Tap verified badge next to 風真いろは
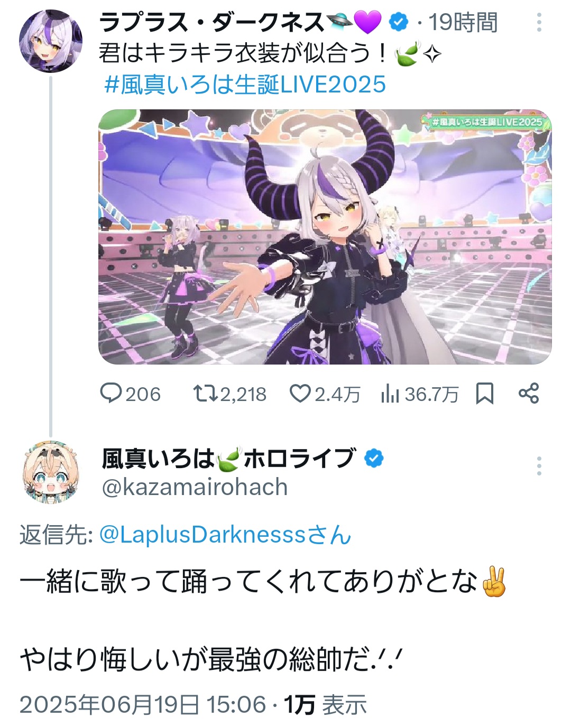The width and height of the screenshot is (571, 728). coord(374,458)
